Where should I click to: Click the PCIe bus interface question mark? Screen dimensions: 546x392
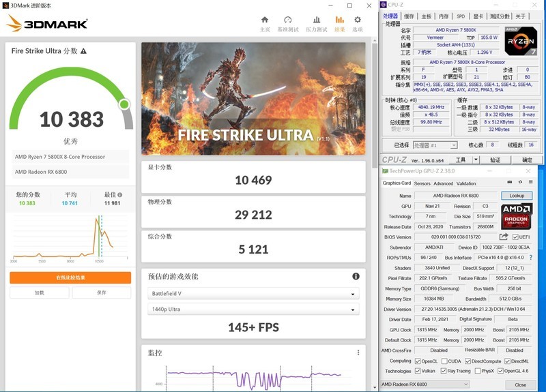tap(531, 258)
